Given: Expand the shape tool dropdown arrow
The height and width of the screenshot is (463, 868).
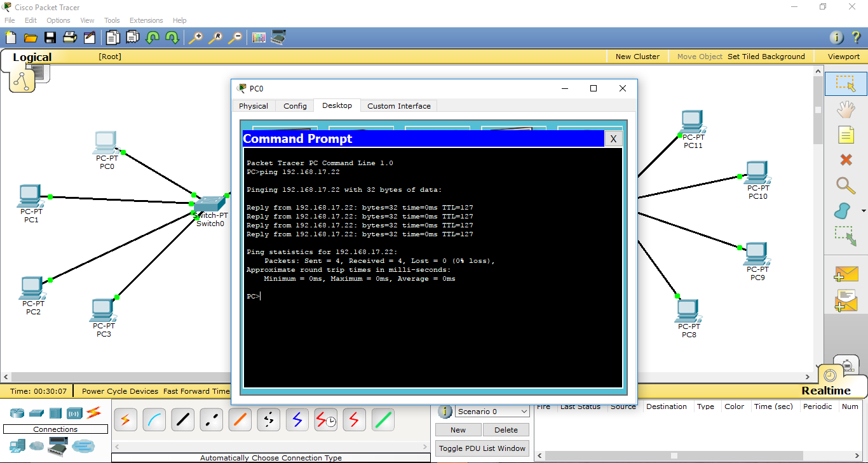Looking at the screenshot, I should (x=862, y=211).
